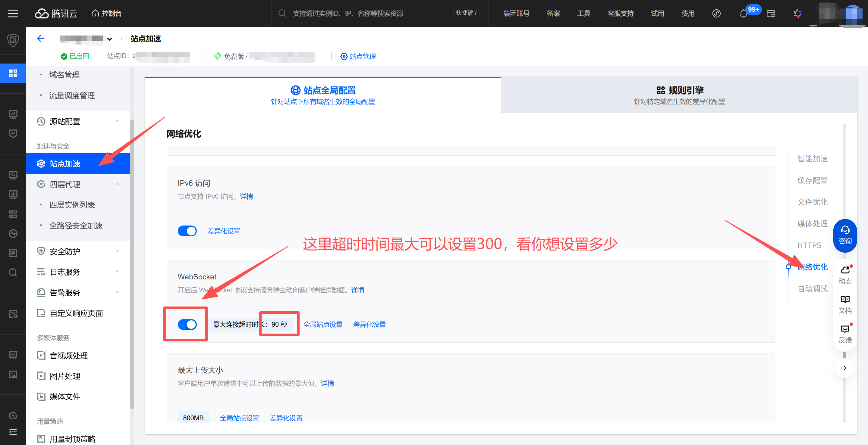Toggle the IPv6 访问 switch
This screenshot has height=445, width=868.
tap(187, 231)
